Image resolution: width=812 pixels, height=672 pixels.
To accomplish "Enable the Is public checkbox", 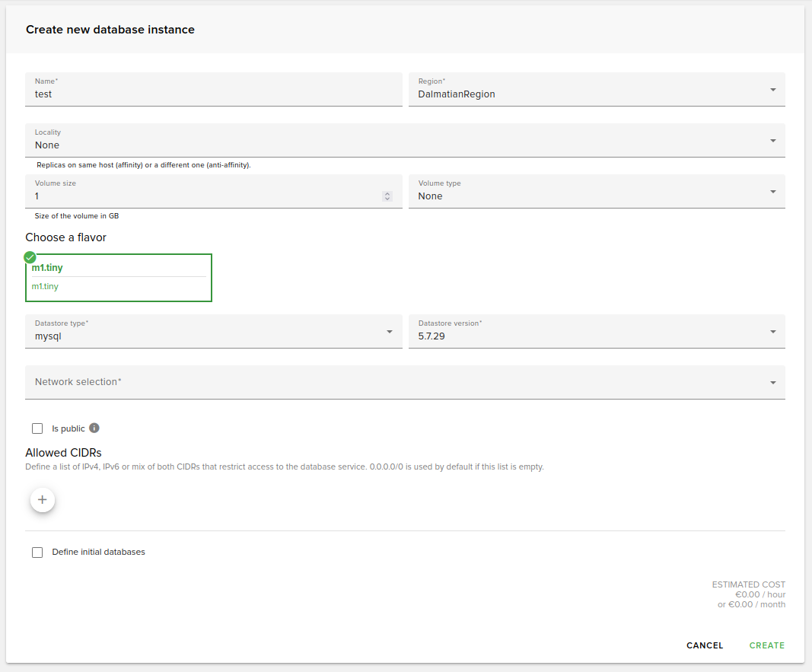I will coord(37,428).
